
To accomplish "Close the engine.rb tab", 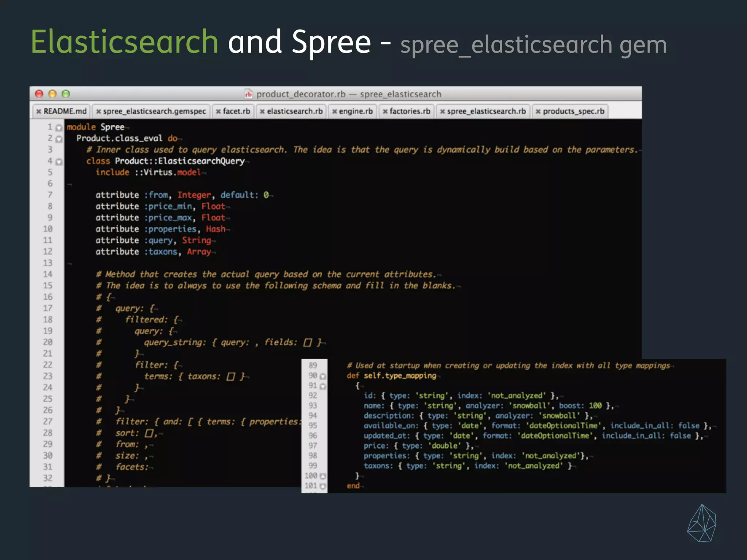I will (334, 112).
